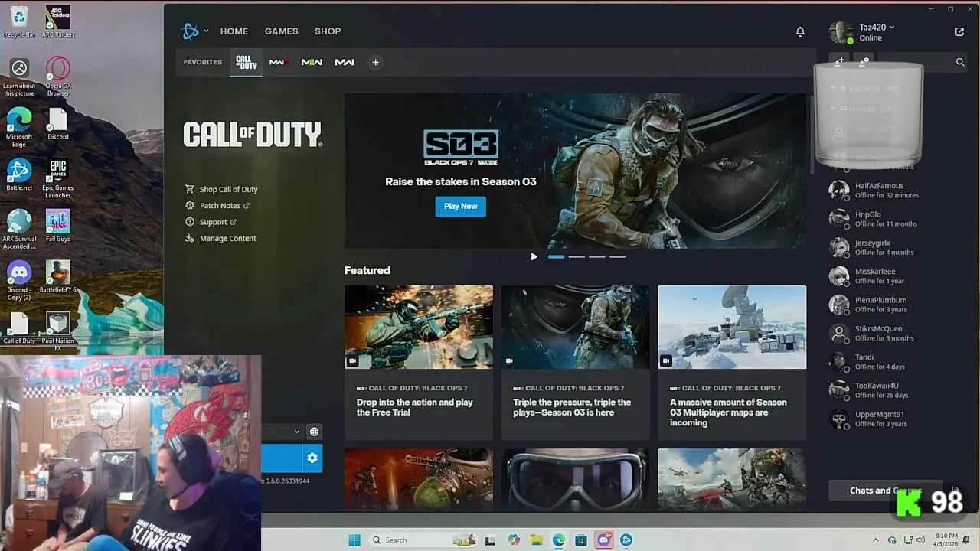Click Tandi friend avatar
The height and width of the screenshot is (551, 980).
[839, 361]
